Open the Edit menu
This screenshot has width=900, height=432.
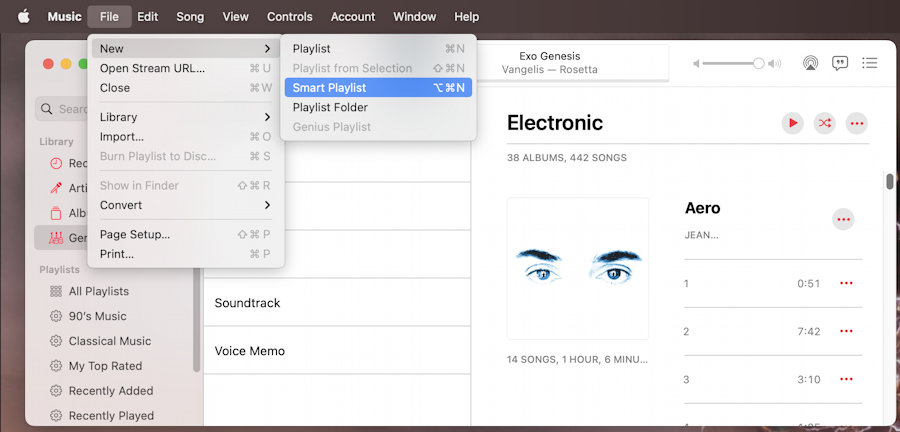[148, 17]
